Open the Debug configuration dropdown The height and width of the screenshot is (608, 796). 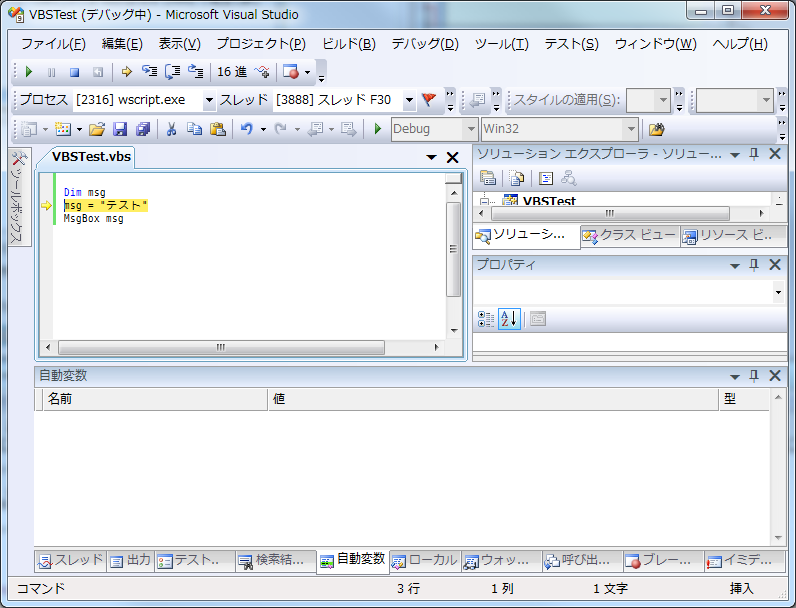pos(471,129)
